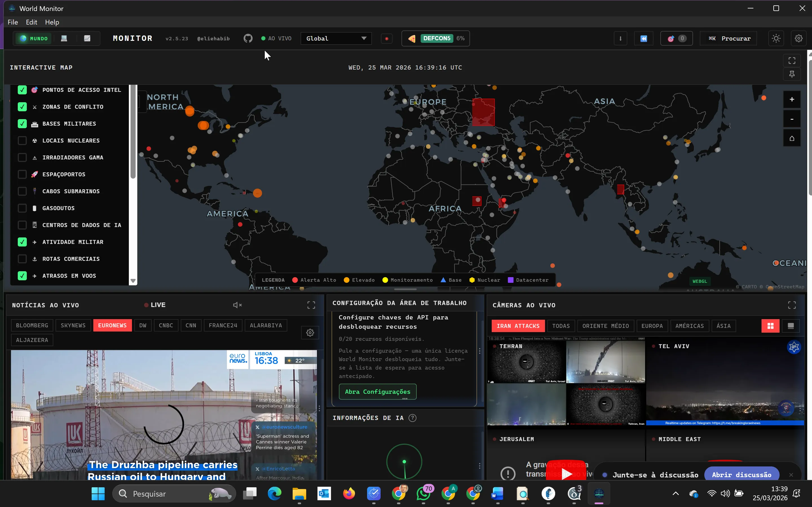This screenshot has height=507, width=812.
Task: Switch cameras panel to grid view icon
Action: [x=770, y=326]
